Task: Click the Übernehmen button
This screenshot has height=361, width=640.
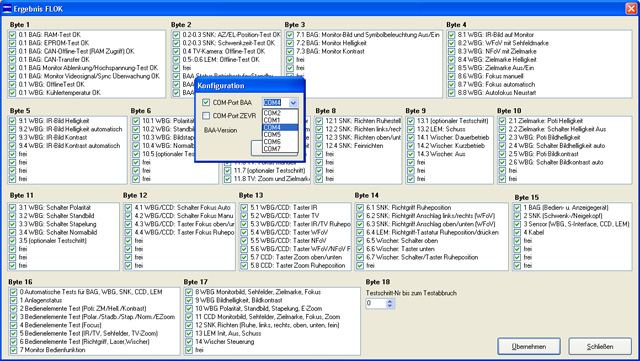Action: 529,346
